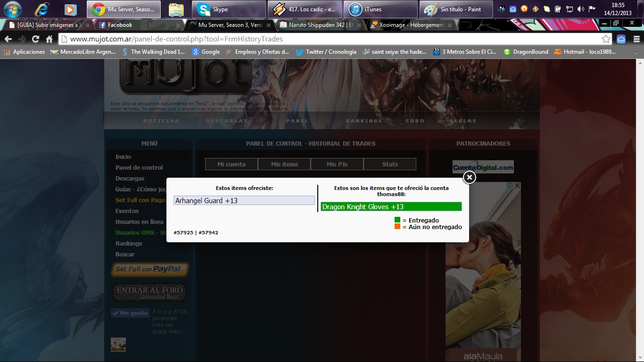Click the Set Full con PayPal button
Screen dimensions: 644x362
150,269
